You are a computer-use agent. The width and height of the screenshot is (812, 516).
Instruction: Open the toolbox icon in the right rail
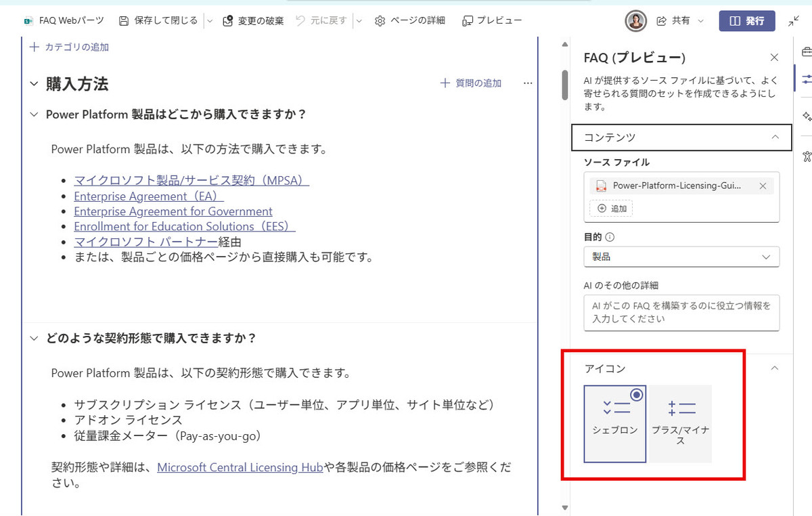(x=806, y=51)
